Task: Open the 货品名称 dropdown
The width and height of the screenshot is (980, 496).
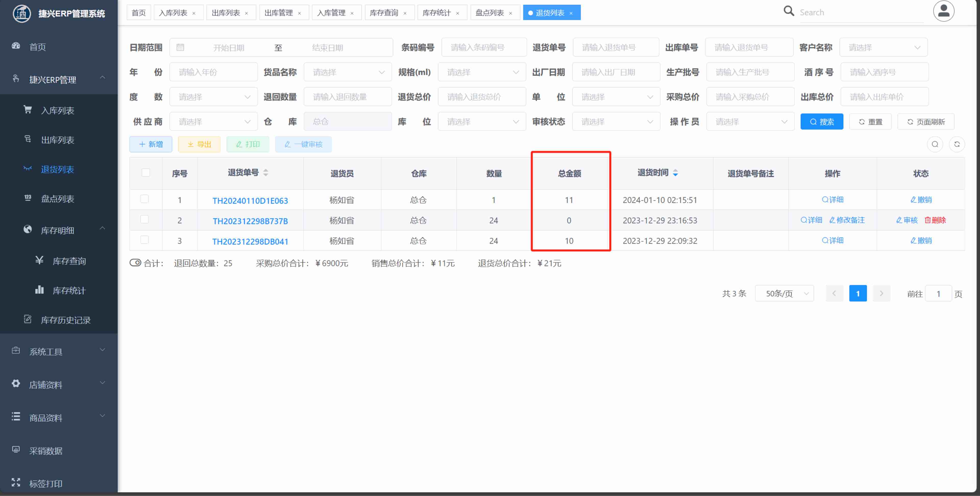Action: point(348,72)
